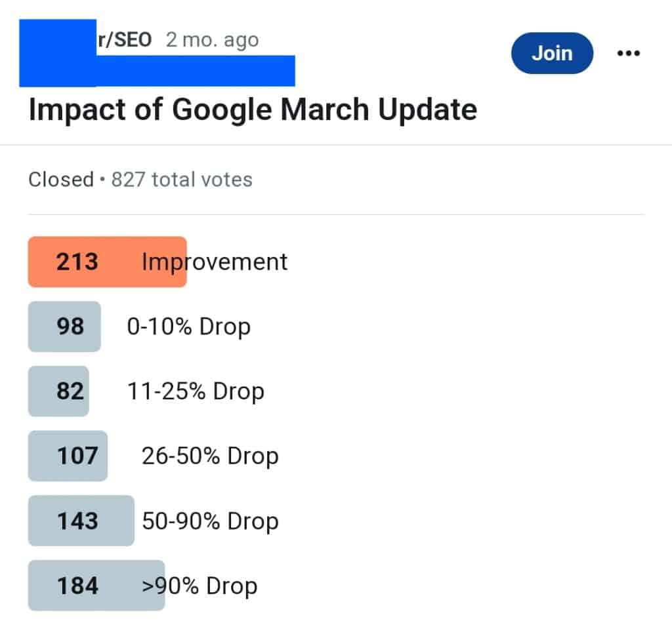Click the orange Improvement vote count 213
The height and width of the screenshot is (642, 672).
77,262
